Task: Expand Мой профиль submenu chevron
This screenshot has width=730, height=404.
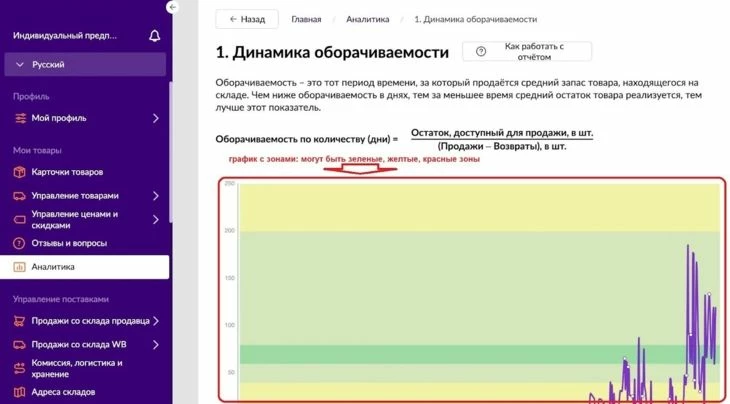Action: click(x=155, y=118)
